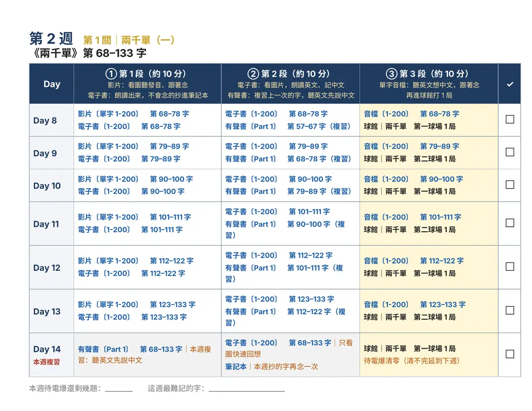Screen dimensions: 532x411
Task: Click the ② 第 2 段 column header
Action: (x=291, y=84)
